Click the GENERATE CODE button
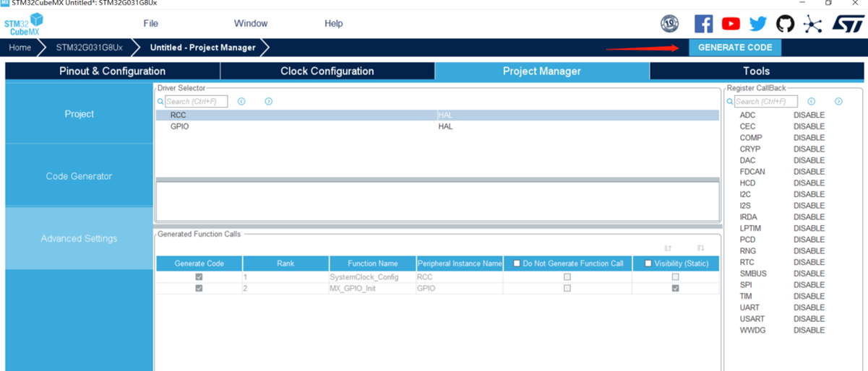The width and height of the screenshot is (868, 371). (734, 48)
